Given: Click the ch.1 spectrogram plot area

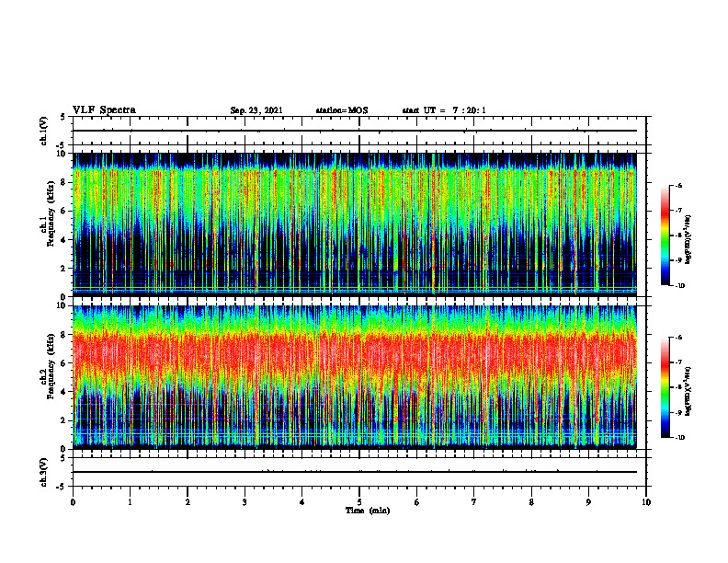Looking at the screenshot, I should pos(355,224).
